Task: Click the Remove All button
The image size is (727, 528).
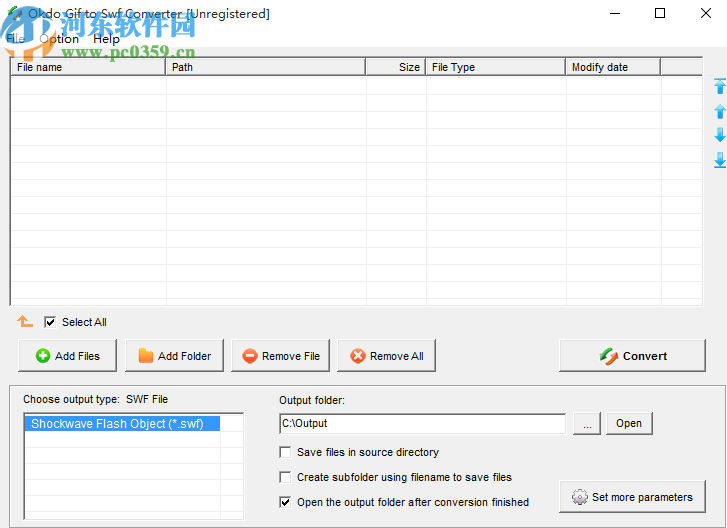Action: pos(387,356)
